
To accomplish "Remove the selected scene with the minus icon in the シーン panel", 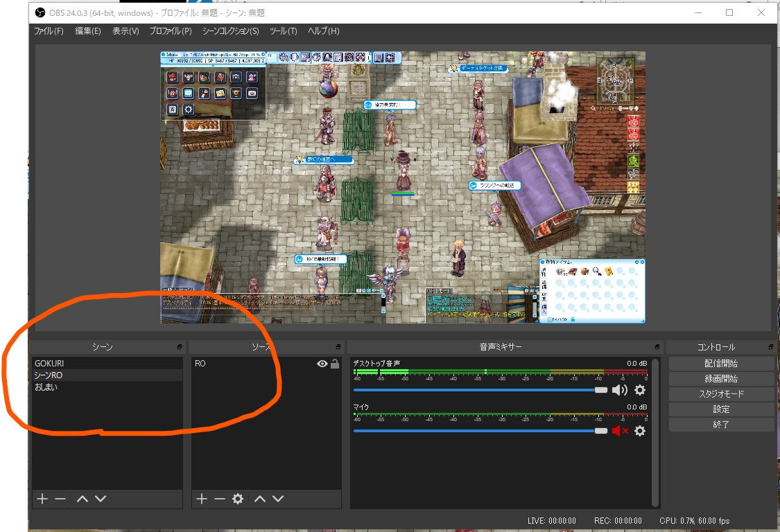I will coord(60,499).
